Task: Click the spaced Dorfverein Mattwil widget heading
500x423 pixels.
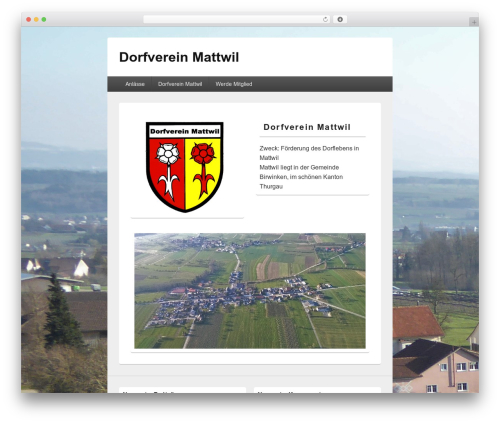Action: click(x=307, y=127)
